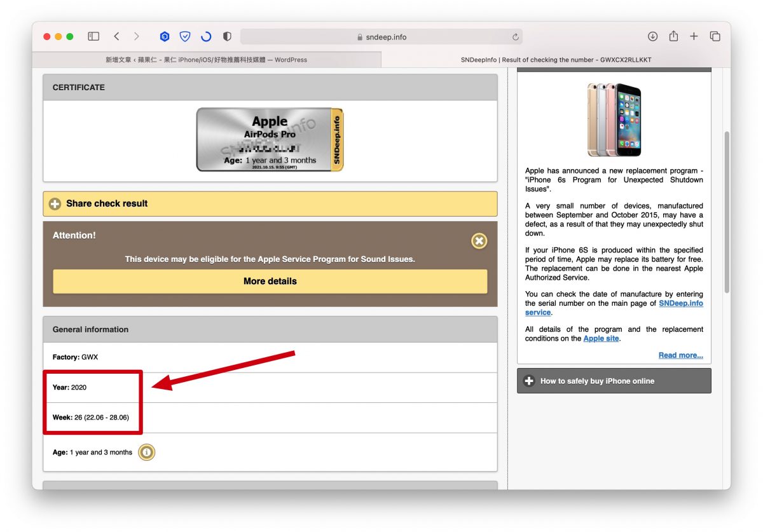Select the Week: 26 row
This screenshot has height=532, width=763.
270,418
